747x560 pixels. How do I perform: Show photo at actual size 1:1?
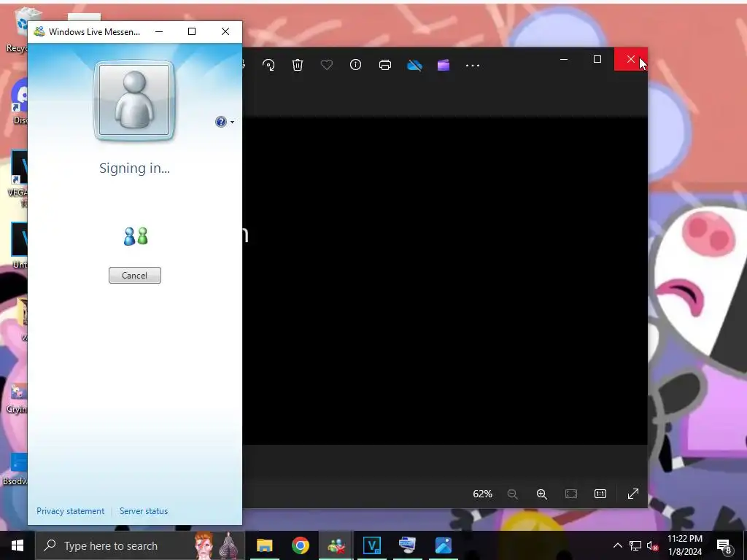pyautogui.click(x=600, y=494)
